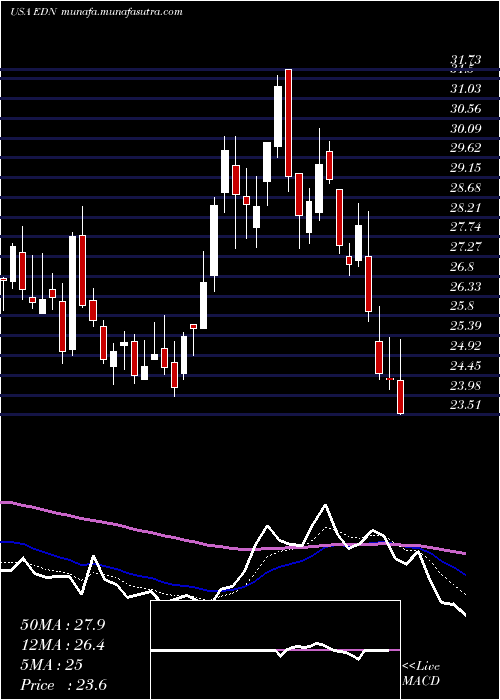Image resolution: width=500 pixels, height=700 pixels.
Task: Click inside the MACD inset chart box
Action: pyautogui.click(x=275, y=650)
